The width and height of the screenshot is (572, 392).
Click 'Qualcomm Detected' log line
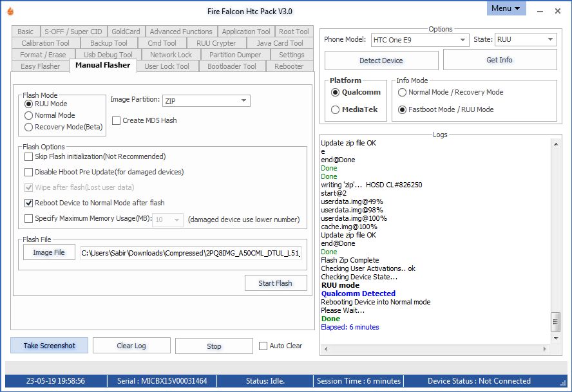tap(358, 294)
